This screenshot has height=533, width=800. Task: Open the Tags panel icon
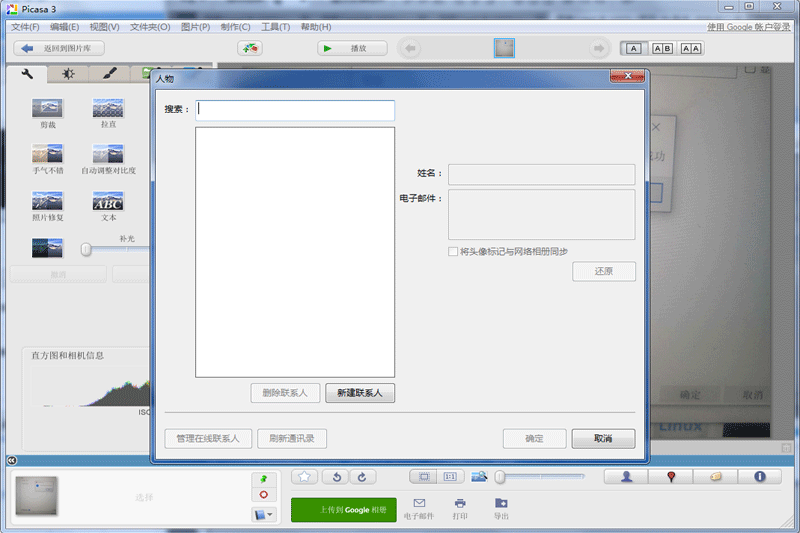point(715,477)
